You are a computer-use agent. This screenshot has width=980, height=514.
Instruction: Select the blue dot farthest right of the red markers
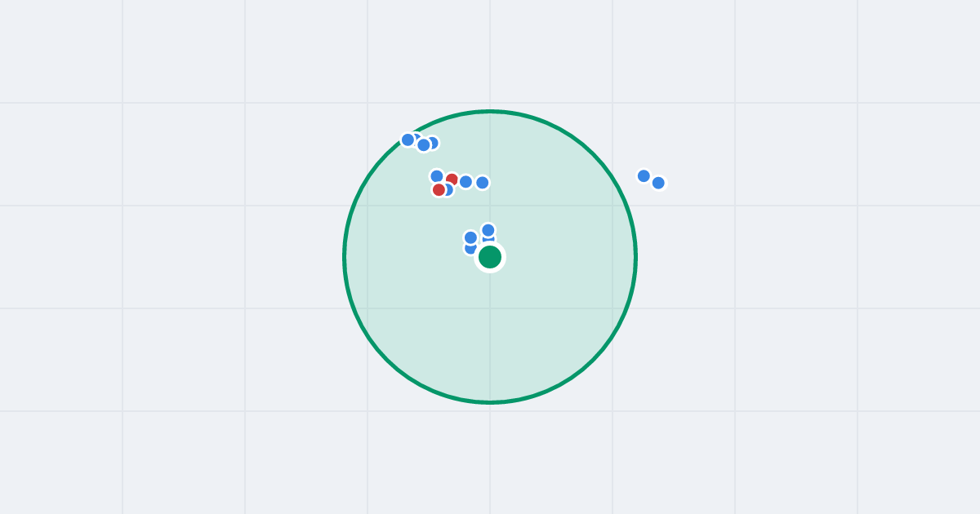pyautogui.click(x=483, y=183)
